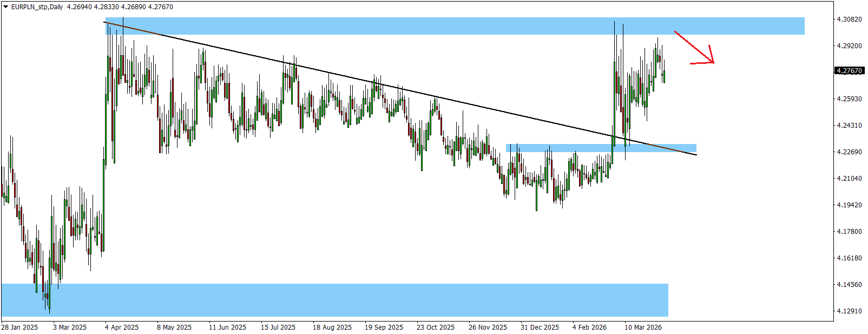Click the low value 4.26890 in header
Screen dimensions: 868x334
coord(133,7)
